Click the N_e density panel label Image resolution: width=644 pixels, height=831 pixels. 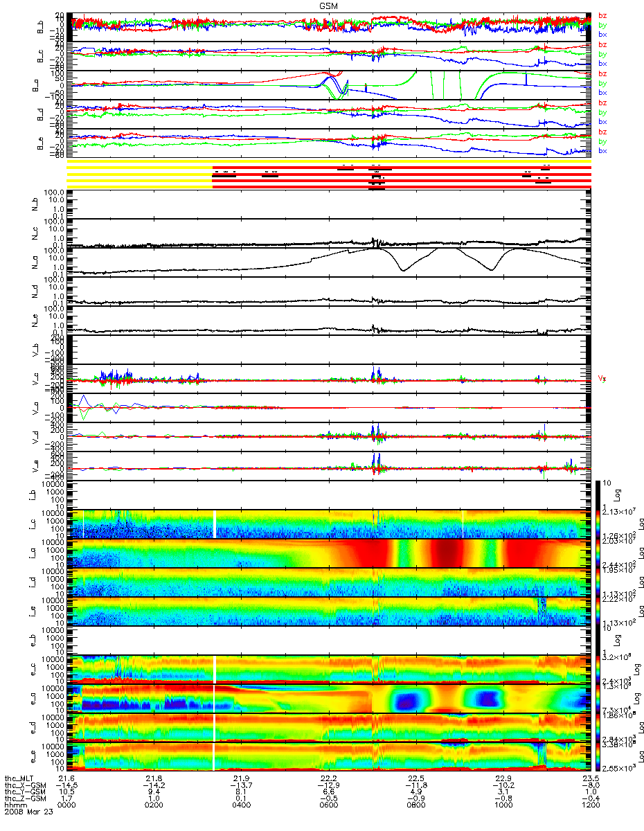pyautogui.click(x=36, y=321)
